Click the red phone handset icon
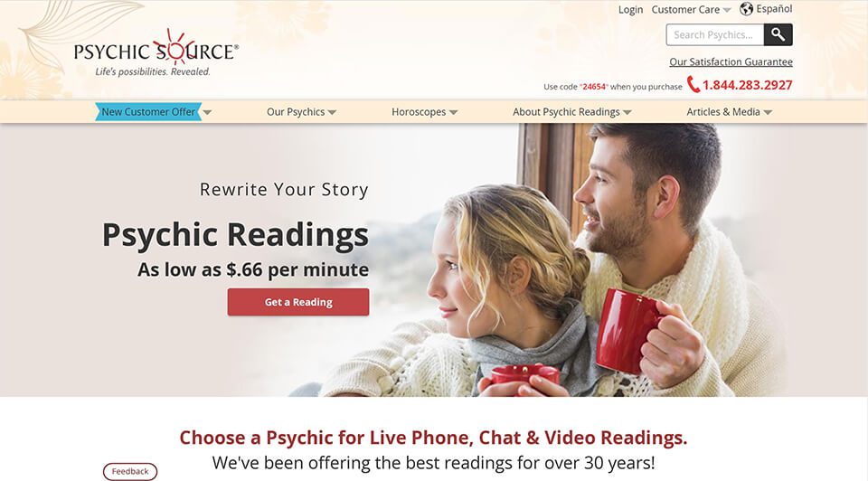868x481 pixels. tap(693, 84)
